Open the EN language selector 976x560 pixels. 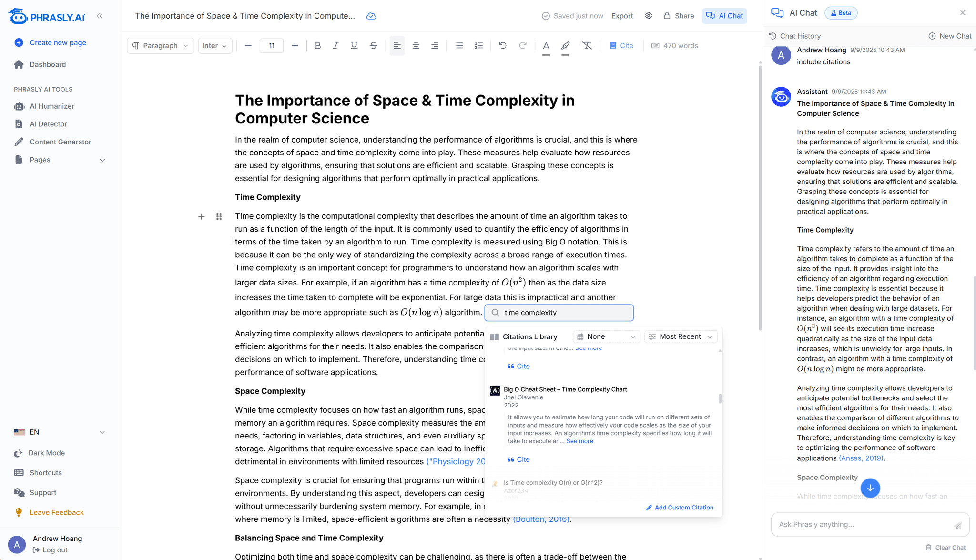(x=60, y=432)
